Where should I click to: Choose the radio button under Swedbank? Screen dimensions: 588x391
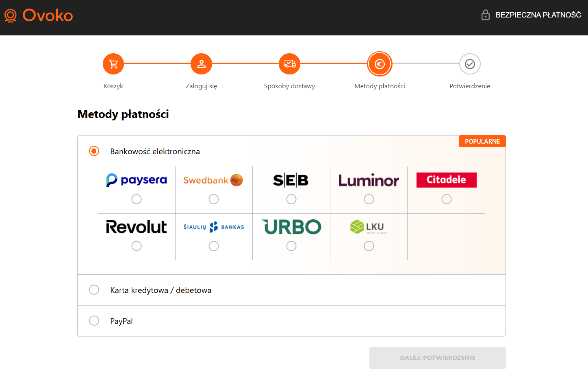point(214,199)
